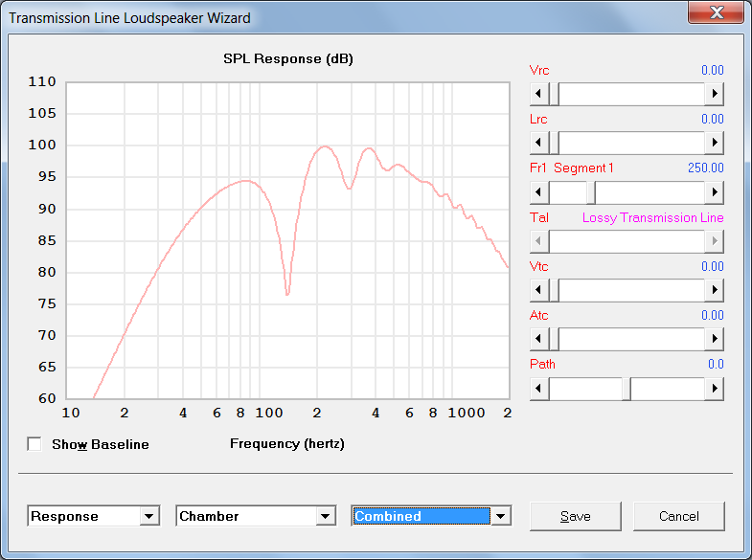Image resolution: width=752 pixels, height=560 pixels.
Task: Click the Tal slider track
Action: [x=627, y=241]
